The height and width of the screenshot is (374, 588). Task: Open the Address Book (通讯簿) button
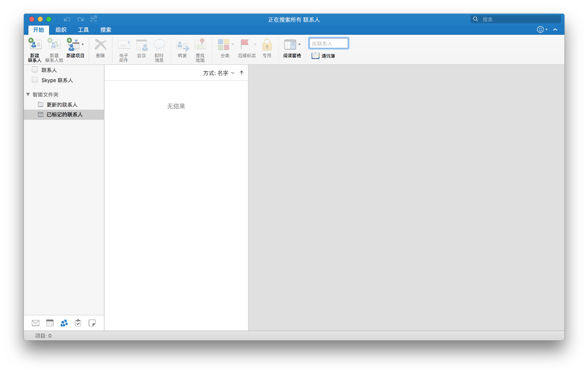coord(323,56)
